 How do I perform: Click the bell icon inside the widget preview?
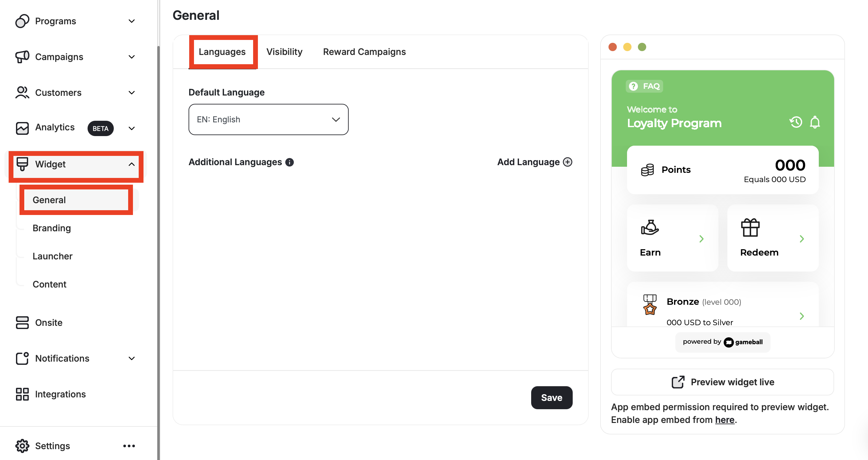point(815,122)
